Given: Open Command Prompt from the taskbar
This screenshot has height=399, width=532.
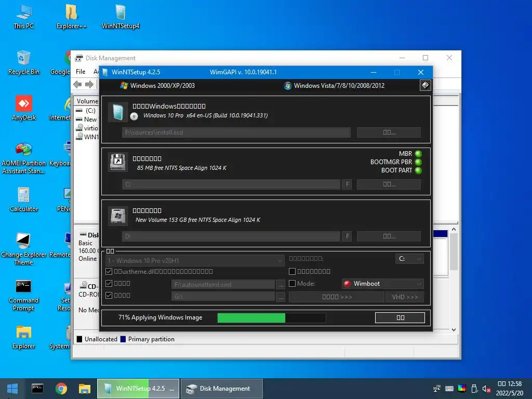Looking at the screenshot, I should point(37,389).
